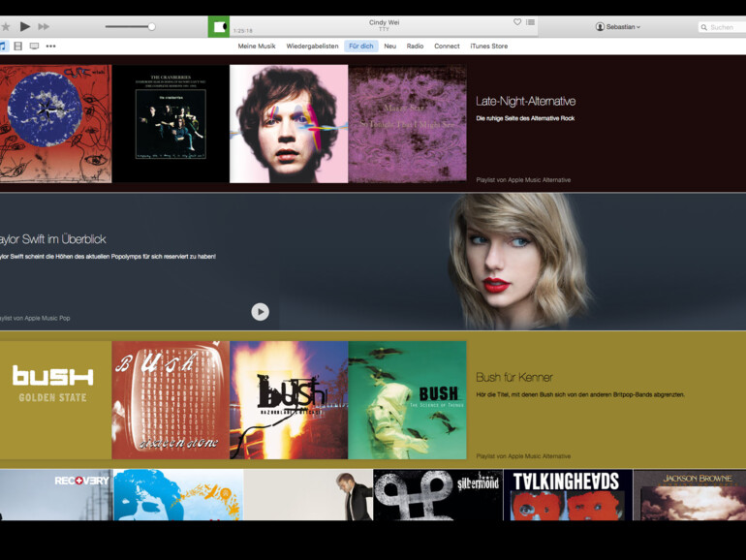Click 'Playlist von Apple Music Alternative' under Late-Night-Alternative

523,180
